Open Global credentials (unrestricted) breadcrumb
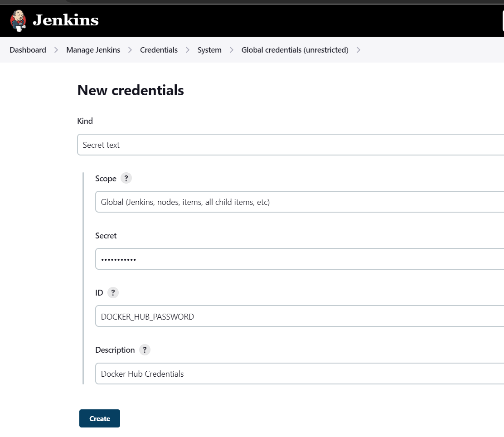 coord(295,50)
